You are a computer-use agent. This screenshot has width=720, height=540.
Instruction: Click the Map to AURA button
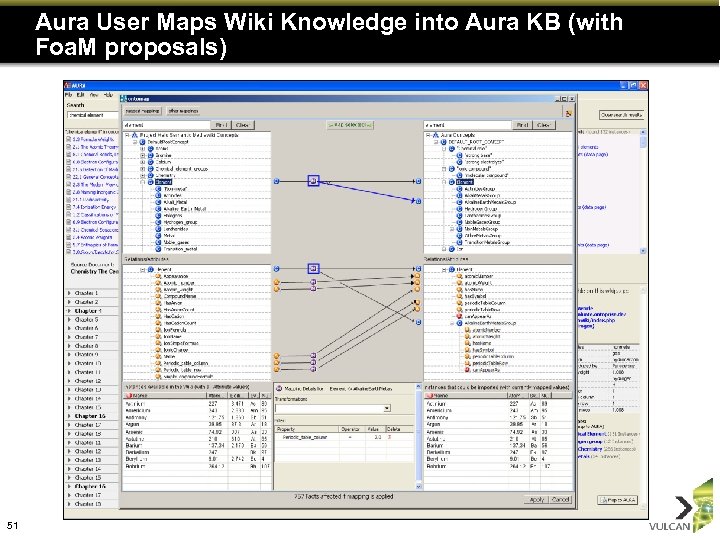coord(618,500)
